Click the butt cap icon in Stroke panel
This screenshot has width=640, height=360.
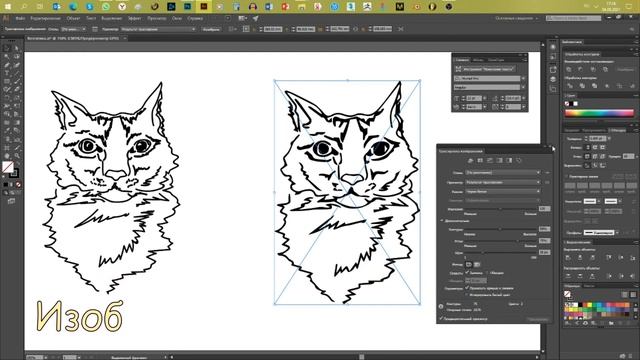point(588,147)
